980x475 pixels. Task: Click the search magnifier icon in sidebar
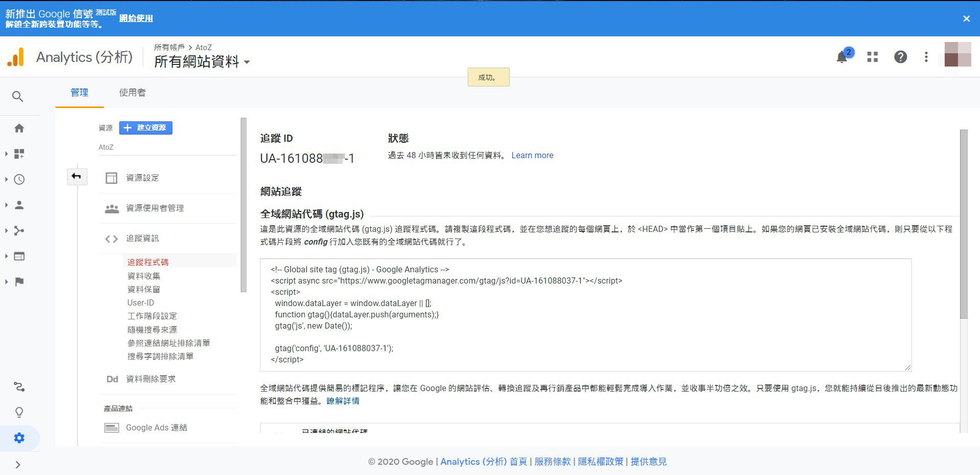pyautogui.click(x=18, y=96)
